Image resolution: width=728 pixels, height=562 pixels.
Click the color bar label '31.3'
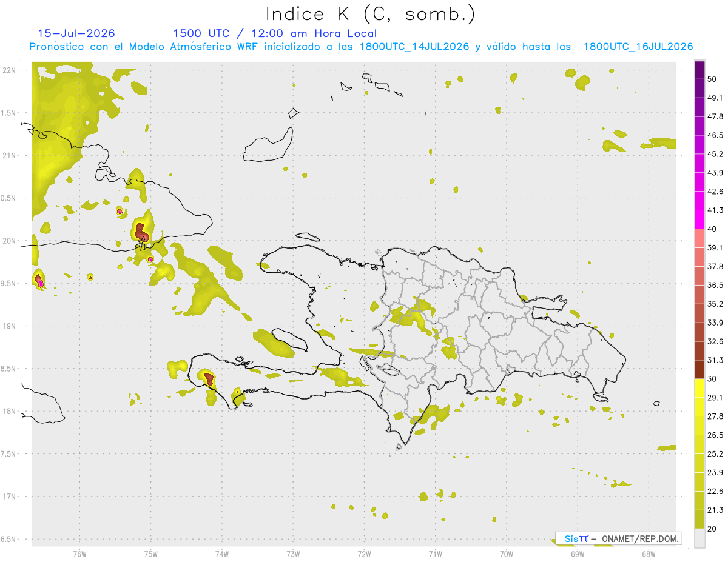pos(715,360)
